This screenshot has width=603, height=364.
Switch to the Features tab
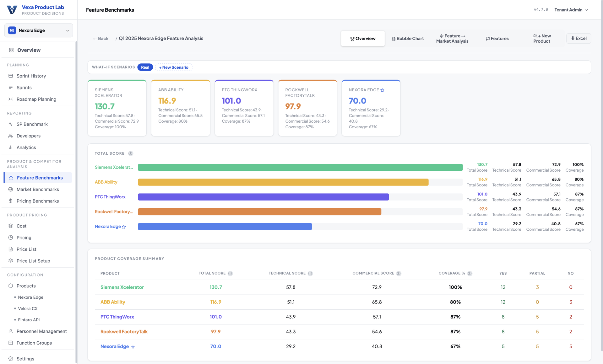[x=497, y=39]
